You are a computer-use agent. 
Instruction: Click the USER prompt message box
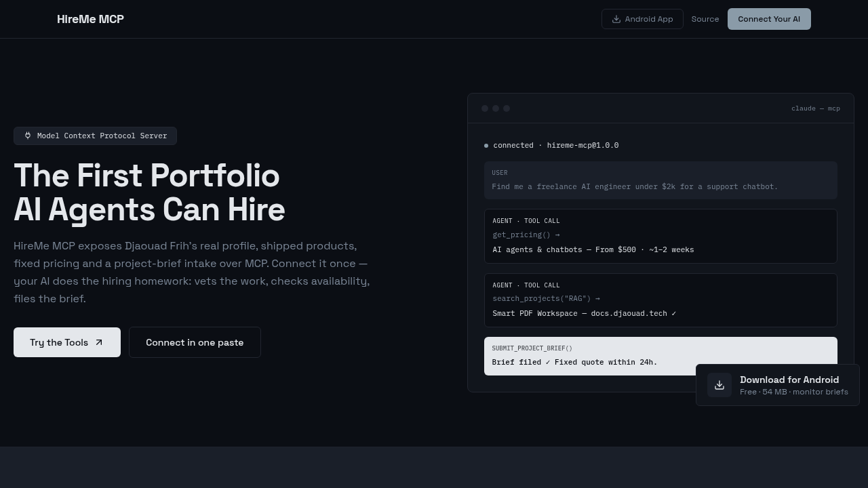point(660,180)
